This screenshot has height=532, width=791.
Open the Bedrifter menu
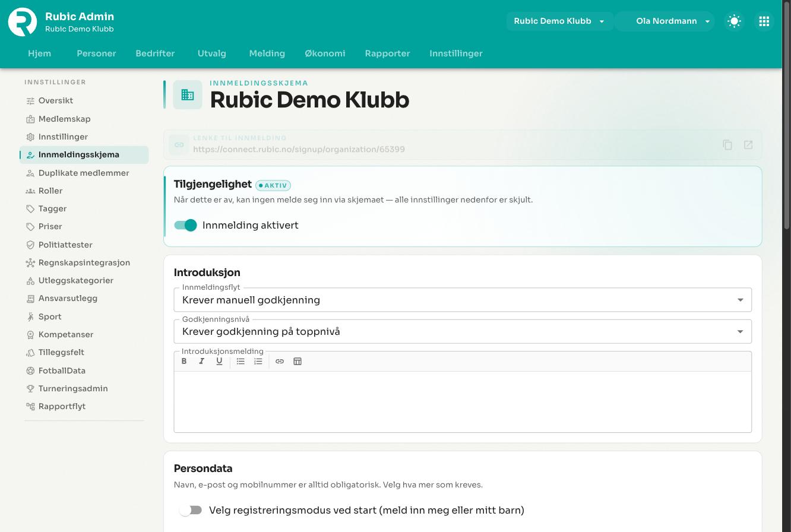pos(155,53)
